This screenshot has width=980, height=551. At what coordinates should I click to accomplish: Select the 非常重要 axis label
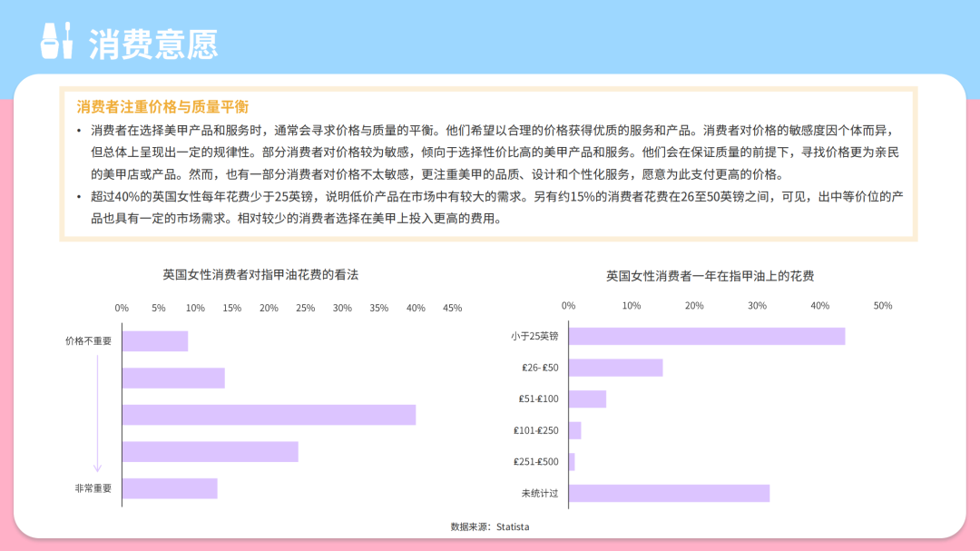point(93,488)
